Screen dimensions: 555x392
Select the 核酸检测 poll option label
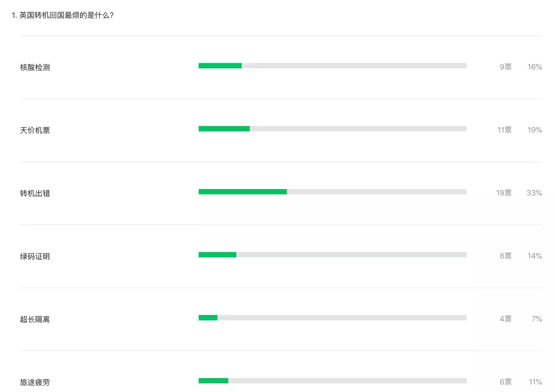(x=35, y=67)
